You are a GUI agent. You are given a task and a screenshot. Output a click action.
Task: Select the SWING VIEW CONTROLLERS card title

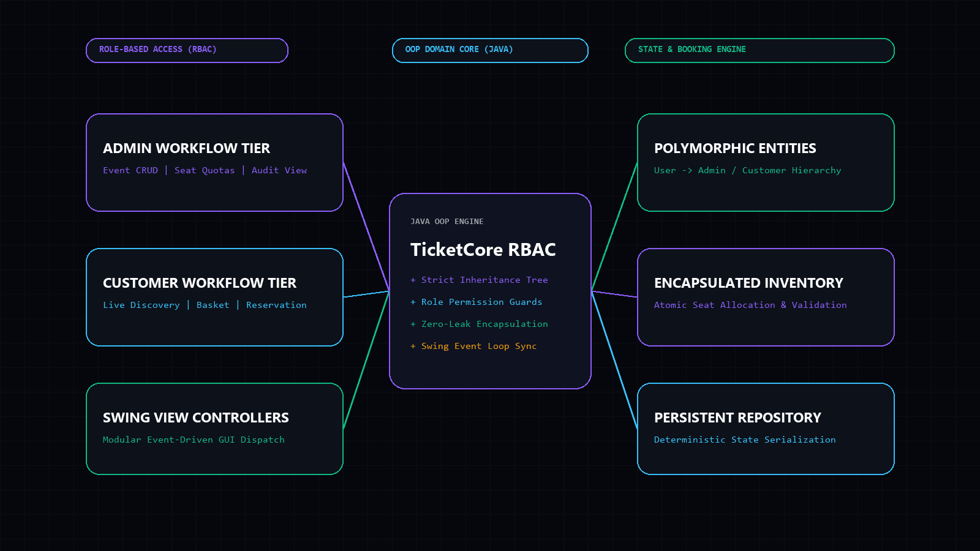(x=196, y=418)
